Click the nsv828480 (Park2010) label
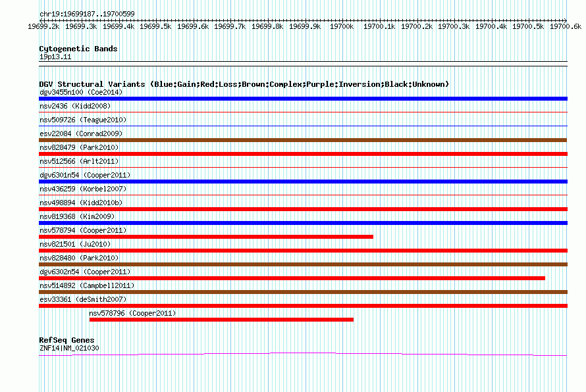The width and height of the screenshot is (586, 392). [79, 258]
